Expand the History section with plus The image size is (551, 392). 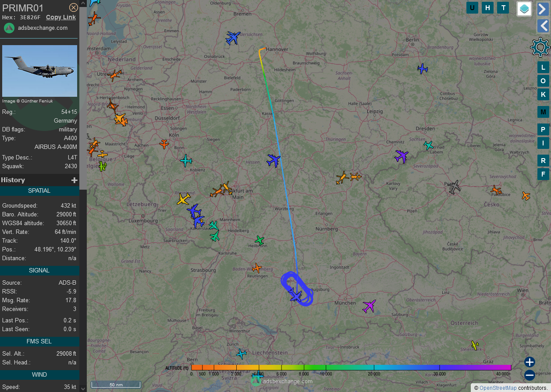(75, 180)
